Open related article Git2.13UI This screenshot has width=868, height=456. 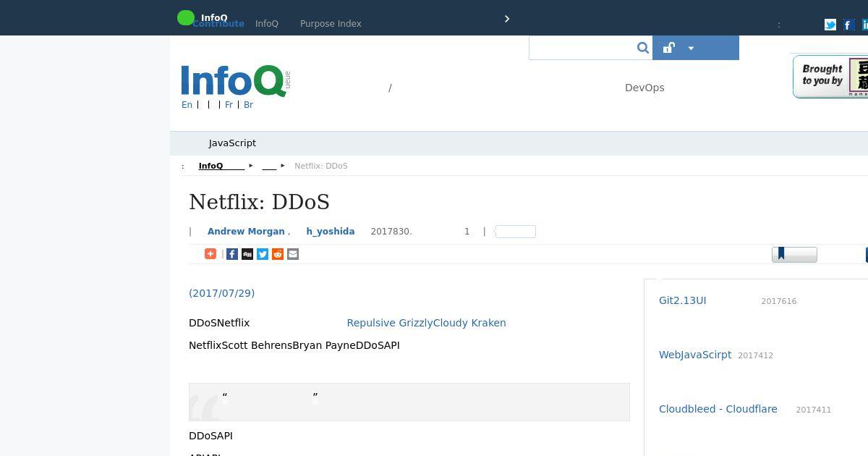(683, 300)
